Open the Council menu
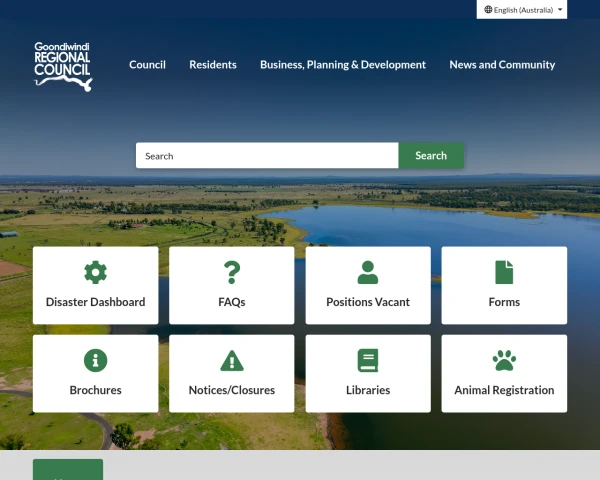This screenshot has height=480, width=600. point(147,65)
